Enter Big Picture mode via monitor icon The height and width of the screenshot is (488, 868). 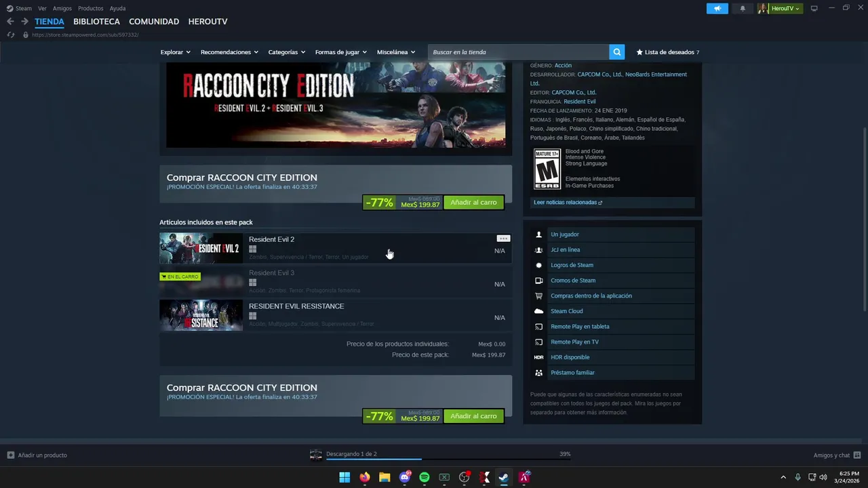point(814,8)
